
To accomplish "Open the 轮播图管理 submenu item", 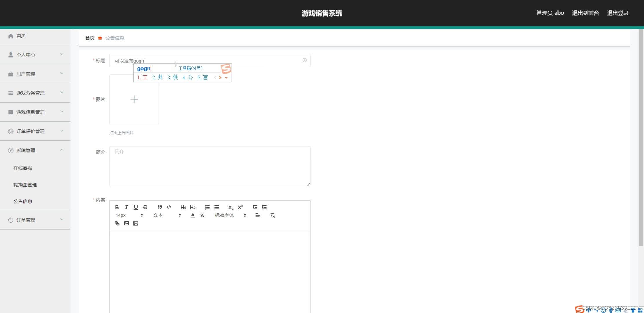I will click(x=25, y=185).
